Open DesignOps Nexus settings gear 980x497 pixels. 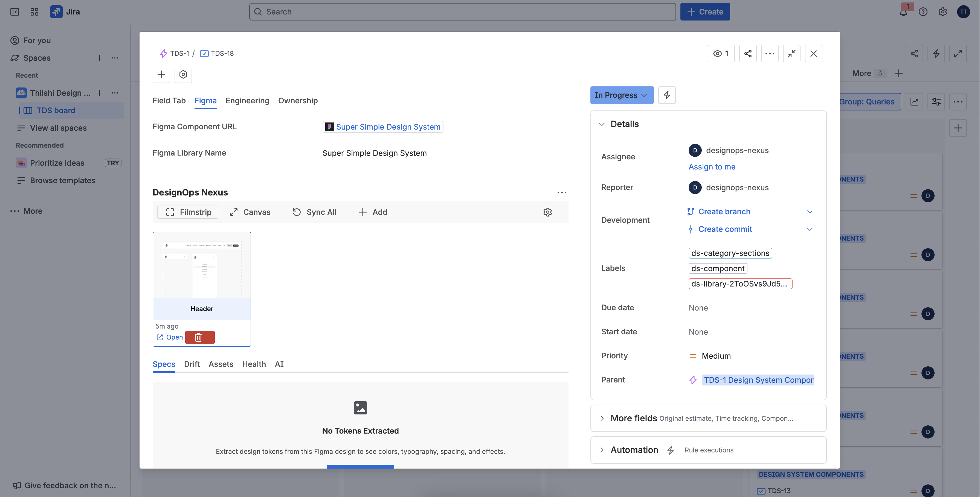pyautogui.click(x=547, y=212)
